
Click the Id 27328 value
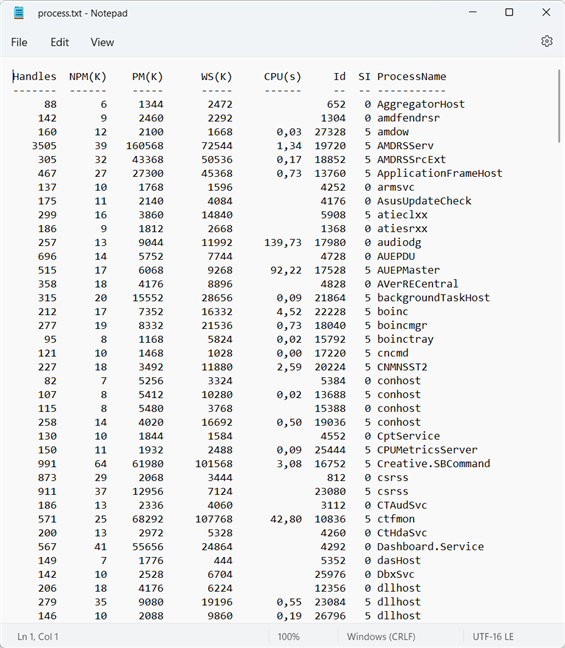pyautogui.click(x=330, y=132)
